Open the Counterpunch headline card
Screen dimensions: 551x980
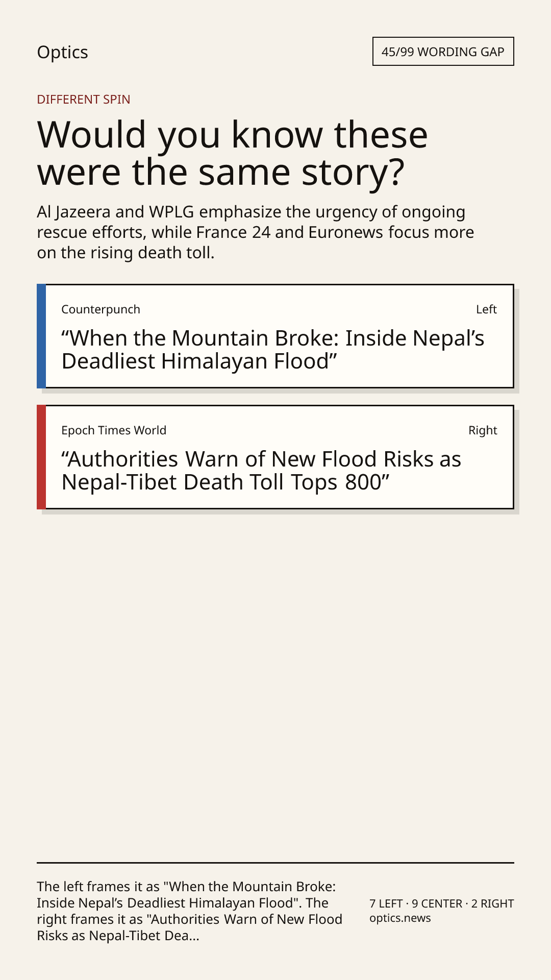275,336
